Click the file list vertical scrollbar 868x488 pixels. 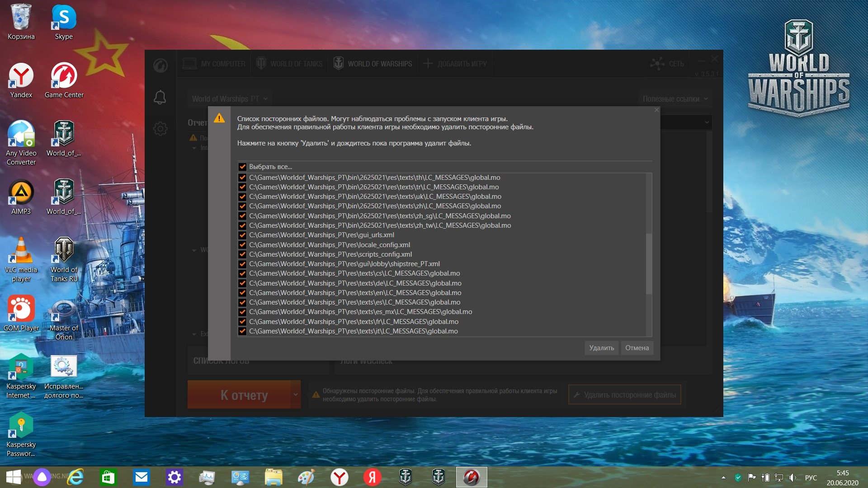click(649, 263)
